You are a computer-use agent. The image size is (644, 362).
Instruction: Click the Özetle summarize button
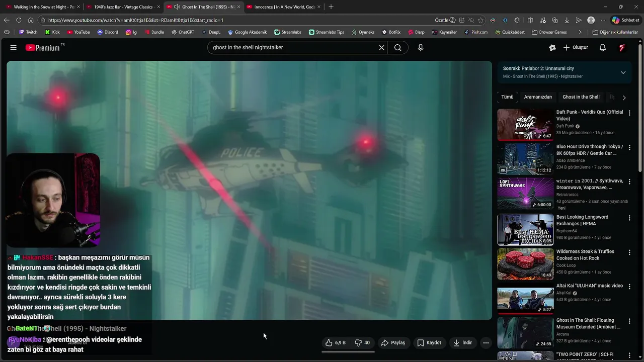coord(445,20)
